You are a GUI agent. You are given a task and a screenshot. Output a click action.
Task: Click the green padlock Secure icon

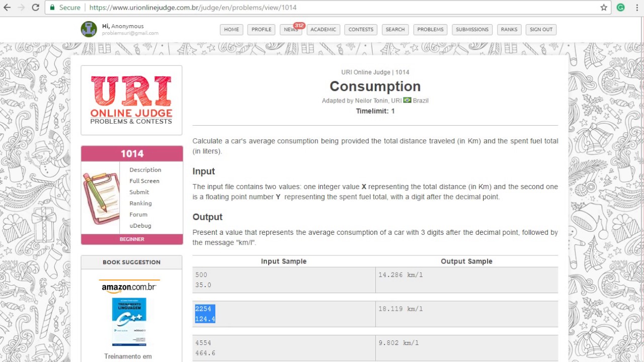(x=53, y=8)
